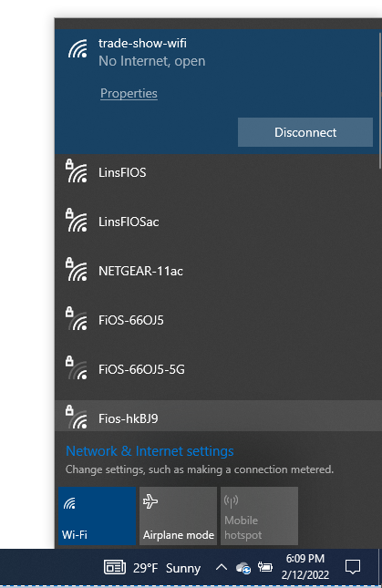Screen dimensions: 382x588
Task: Toggle the Wi-Fi quick action tile
Action: [97, 516]
